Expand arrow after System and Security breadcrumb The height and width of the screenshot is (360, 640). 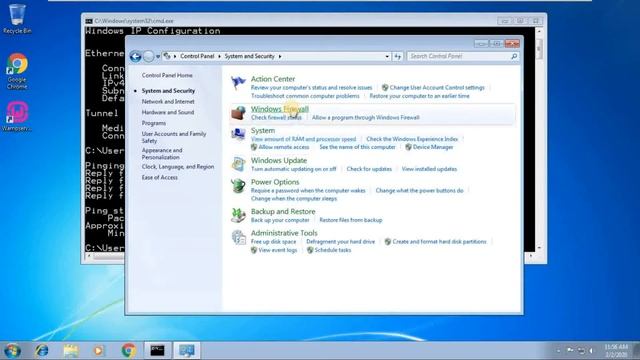pos(280,56)
